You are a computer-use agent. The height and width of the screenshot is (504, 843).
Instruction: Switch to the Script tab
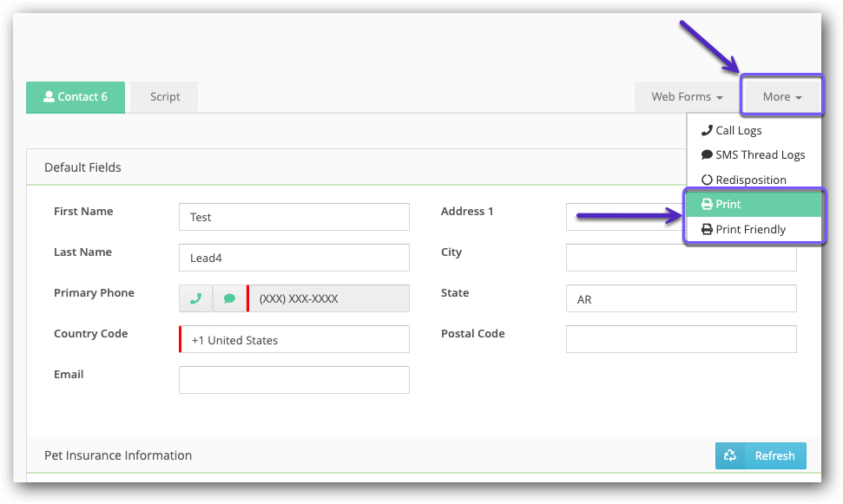coord(163,97)
